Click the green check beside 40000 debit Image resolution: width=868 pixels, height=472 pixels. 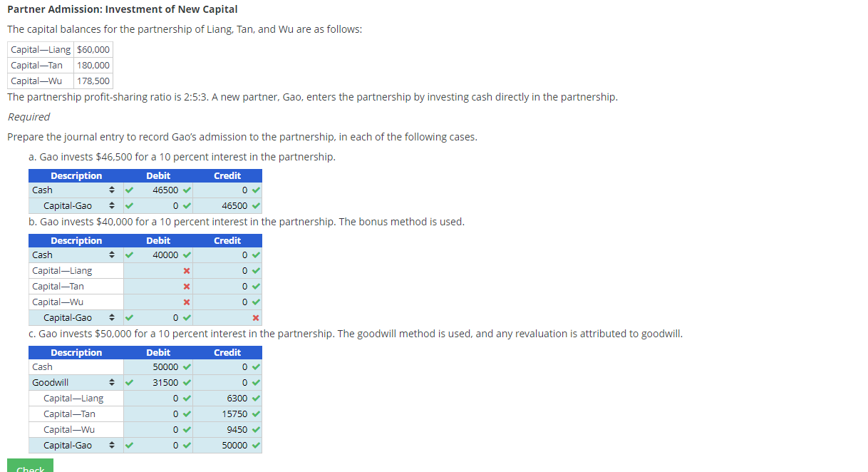pyautogui.click(x=186, y=255)
